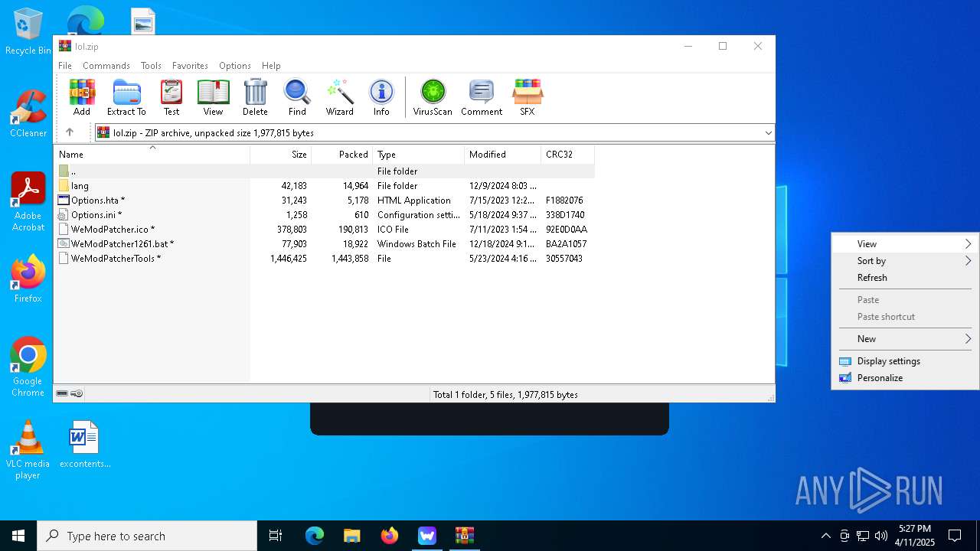Expand the Sort by submenu
The height and width of the screenshot is (551, 980).
pos(904,261)
